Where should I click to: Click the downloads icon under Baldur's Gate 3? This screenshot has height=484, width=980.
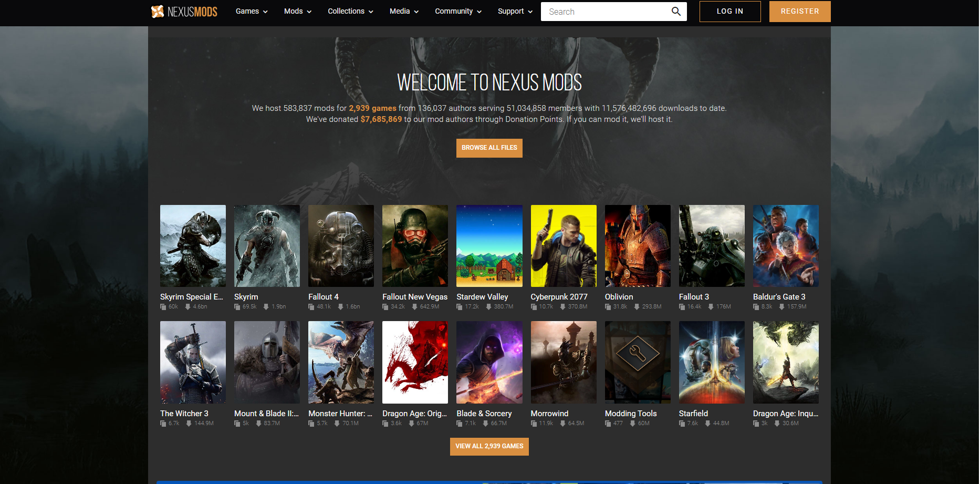click(781, 307)
